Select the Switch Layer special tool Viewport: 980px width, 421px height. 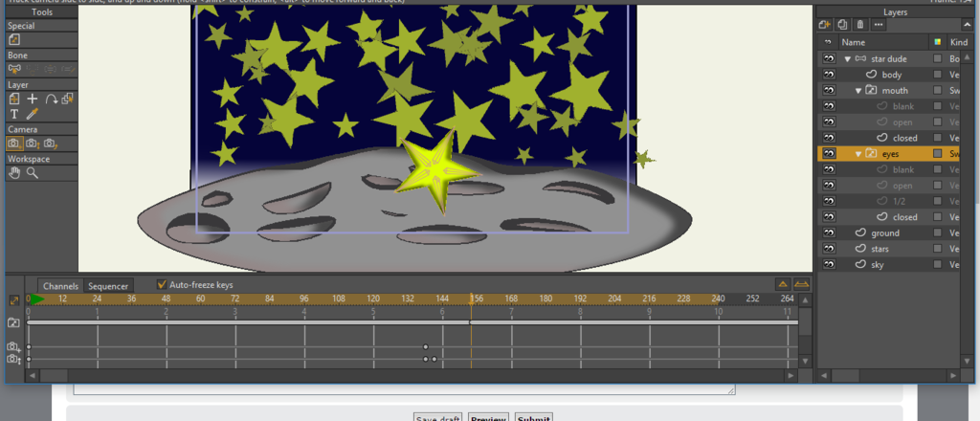[x=13, y=39]
